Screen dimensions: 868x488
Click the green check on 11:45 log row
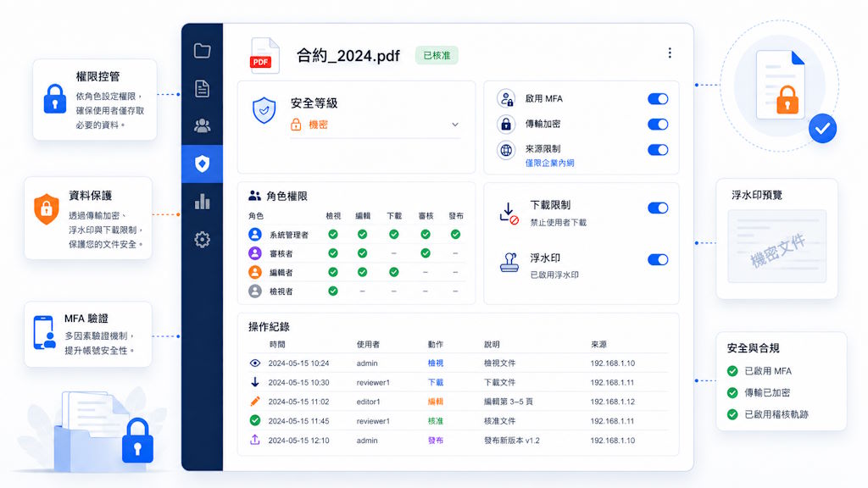pos(254,420)
